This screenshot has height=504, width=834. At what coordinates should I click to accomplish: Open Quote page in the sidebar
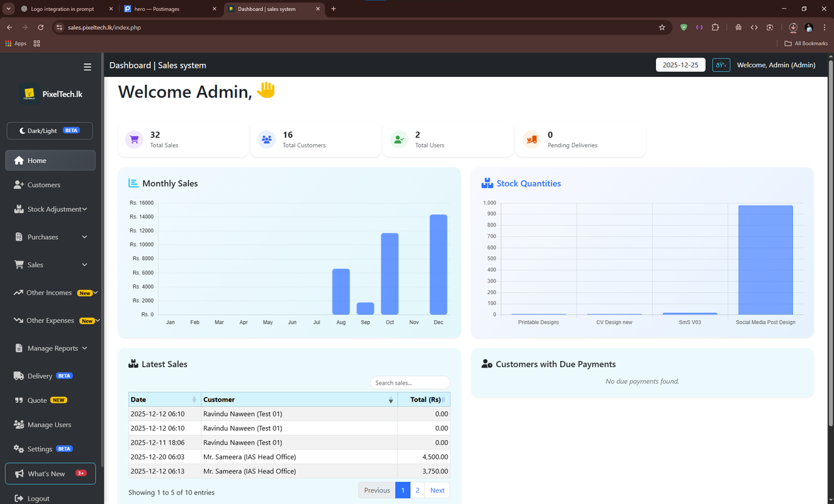50,400
